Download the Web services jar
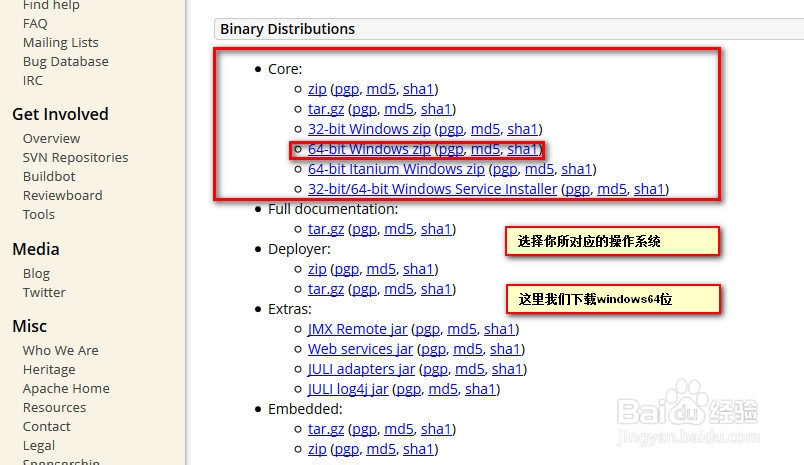This screenshot has width=804, height=465. coord(360,349)
